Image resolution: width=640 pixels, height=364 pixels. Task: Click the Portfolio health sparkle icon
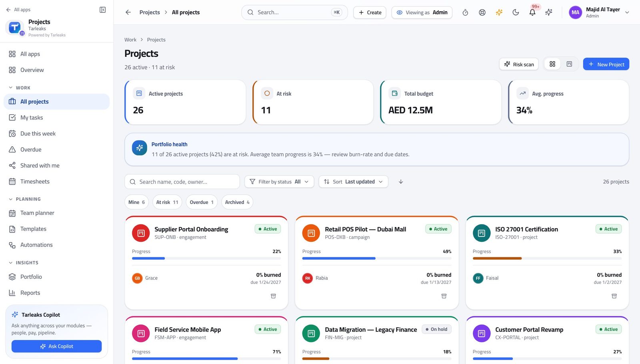pyautogui.click(x=140, y=148)
